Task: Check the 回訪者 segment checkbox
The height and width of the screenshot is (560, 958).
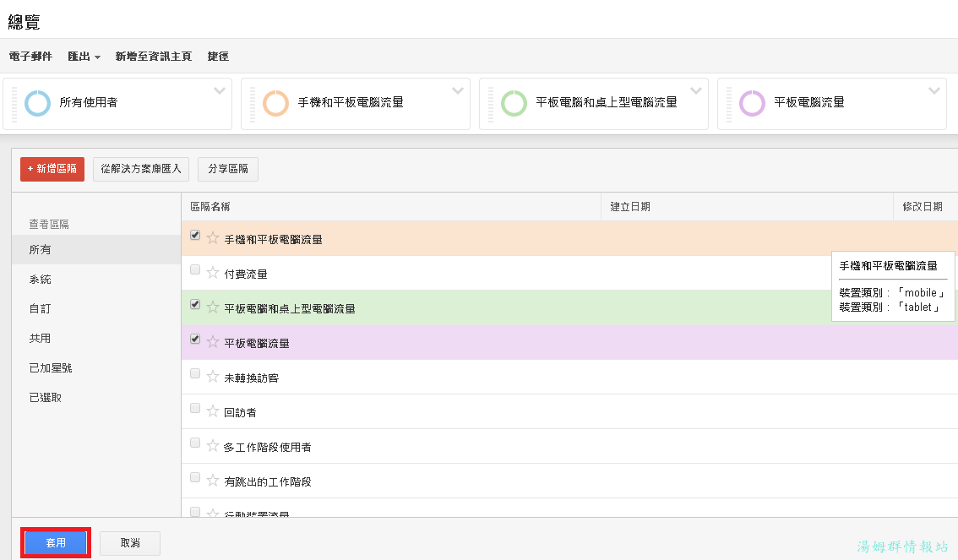Action: [195, 409]
